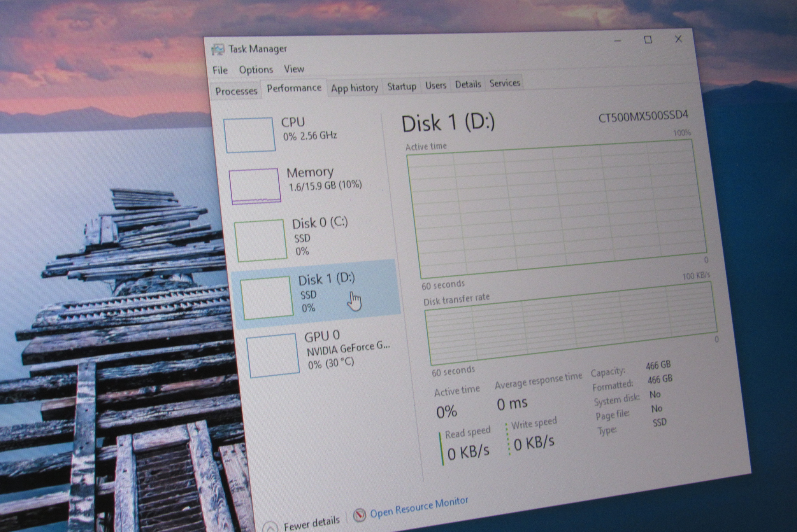Screen dimensions: 797x532
Task: Go to the Startup tab
Action: tap(401, 86)
